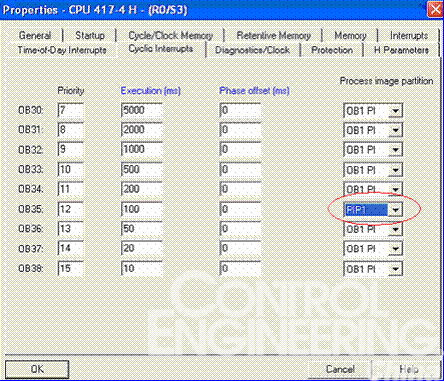Click the Cancel button
This screenshot has width=444, height=381.
340,369
